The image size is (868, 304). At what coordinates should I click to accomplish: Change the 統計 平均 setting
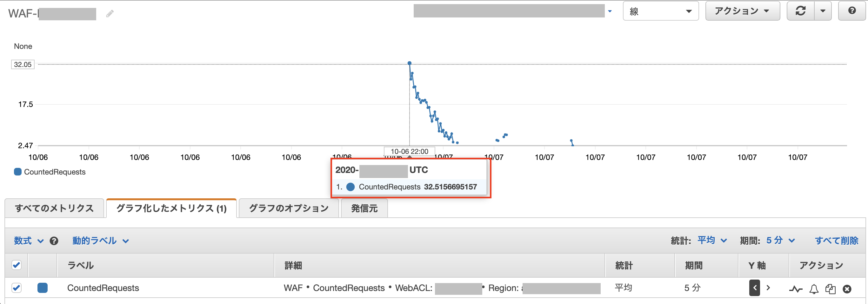[x=712, y=240]
